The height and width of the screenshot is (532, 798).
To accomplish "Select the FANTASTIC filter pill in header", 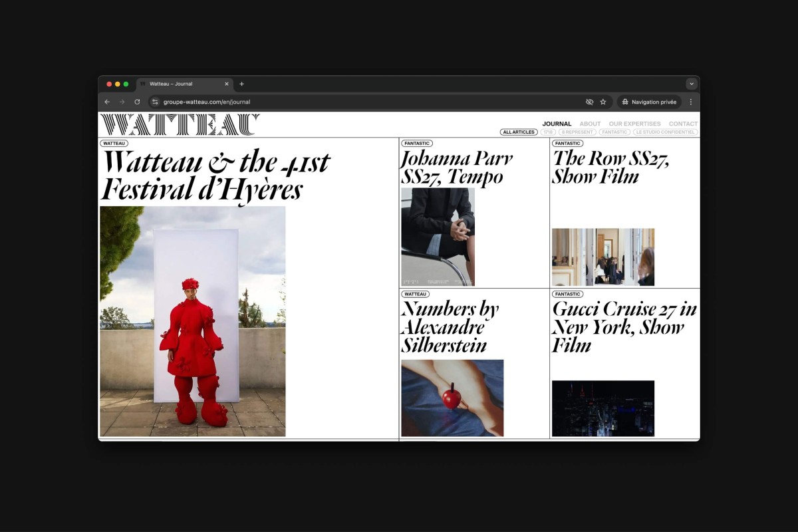I will click(x=614, y=132).
